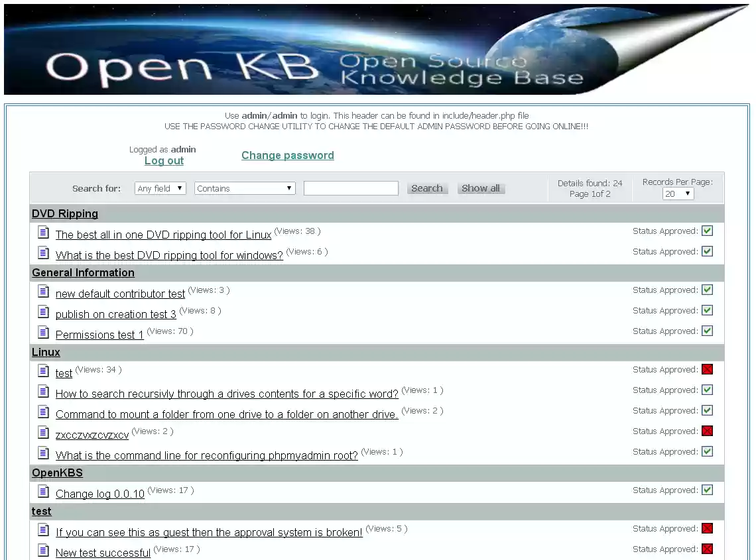The width and height of the screenshot is (756, 560).
Task: Toggle approved status on 'Change log 0.0.10'
Action: [x=707, y=490]
